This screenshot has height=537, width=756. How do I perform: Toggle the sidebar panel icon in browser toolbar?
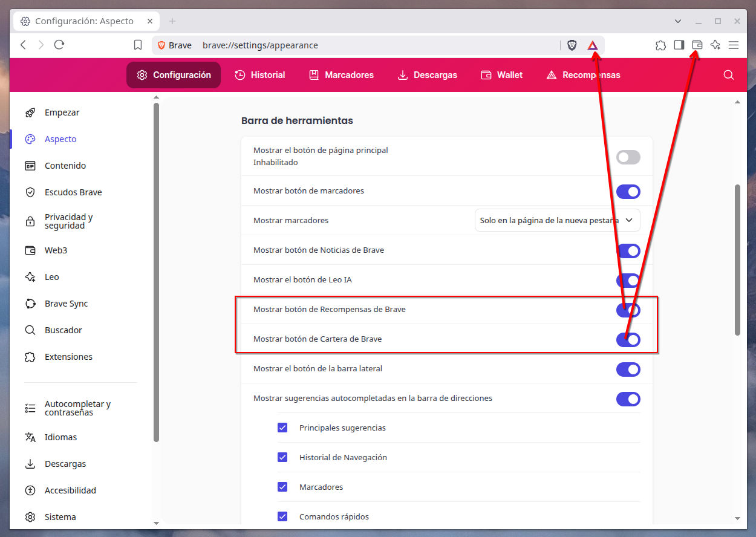point(679,45)
